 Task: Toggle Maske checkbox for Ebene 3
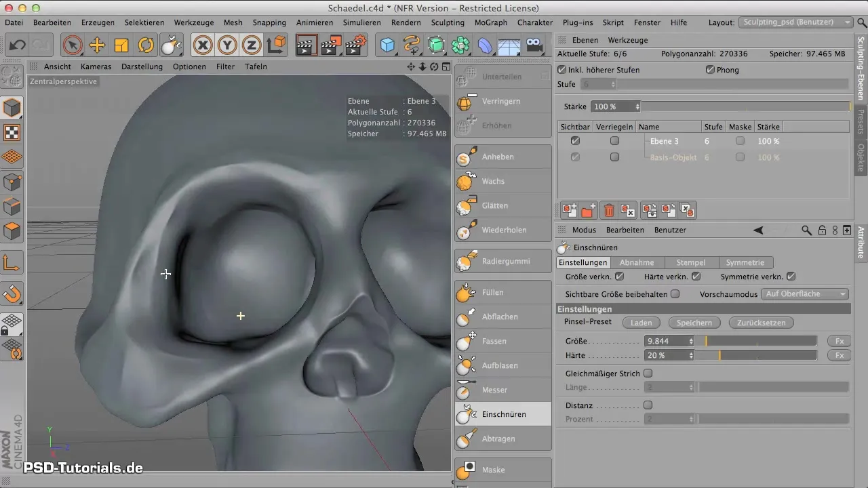pos(740,141)
